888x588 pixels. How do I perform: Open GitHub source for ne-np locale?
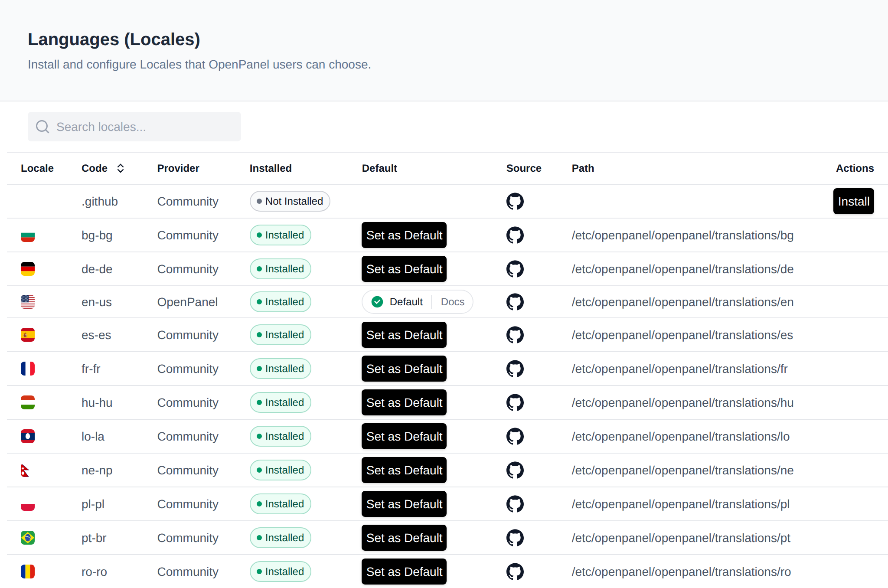pos(515,470)
